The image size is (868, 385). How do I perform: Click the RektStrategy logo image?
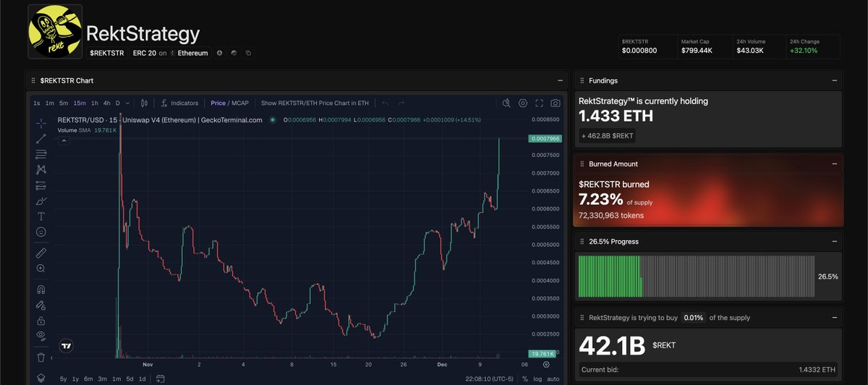pyautogui.click(x=55, y=33)
